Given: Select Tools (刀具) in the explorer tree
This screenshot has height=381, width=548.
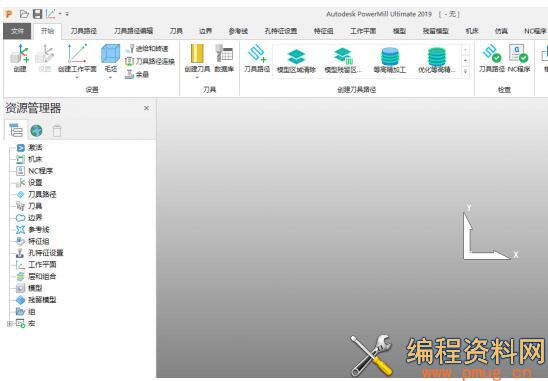Looking at the screenshot, I should click(x=35, y=206).
